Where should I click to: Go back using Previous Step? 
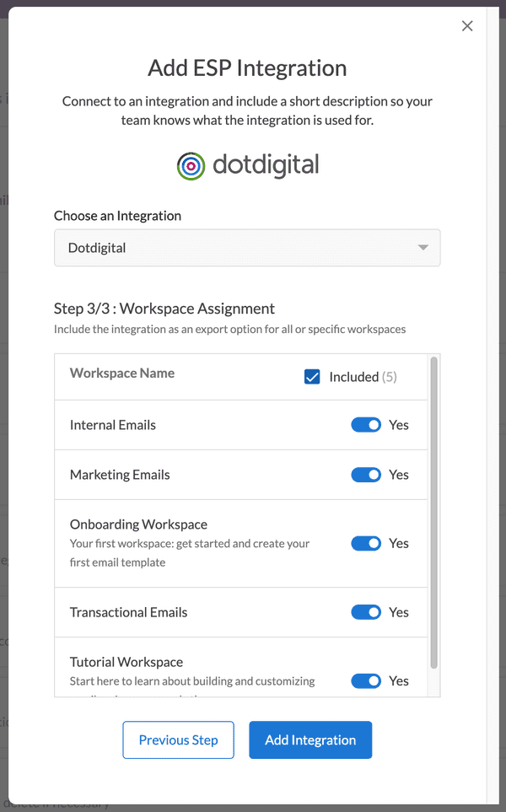coord(178,739)
